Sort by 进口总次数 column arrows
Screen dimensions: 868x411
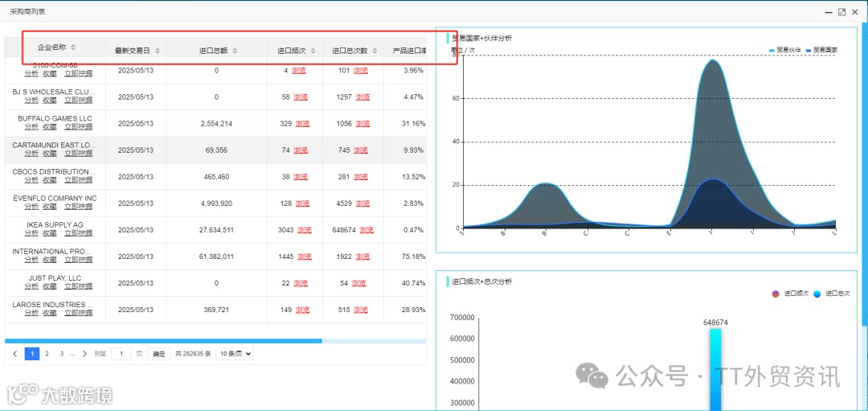click(x=375, y=51)
